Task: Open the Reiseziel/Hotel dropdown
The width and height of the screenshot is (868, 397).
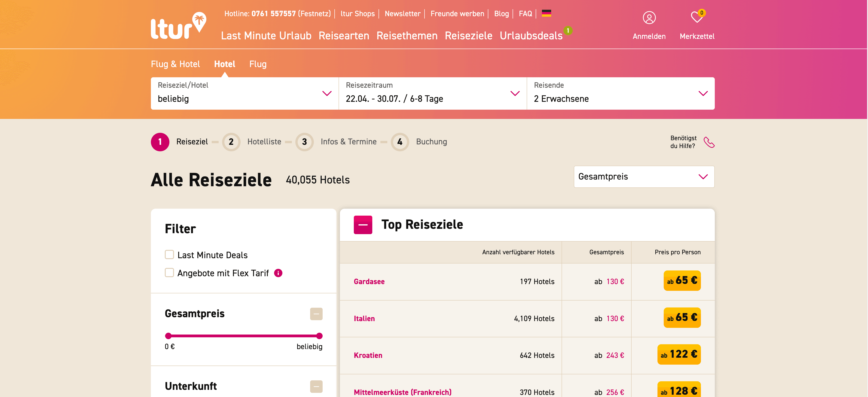Action: [244, 93]
